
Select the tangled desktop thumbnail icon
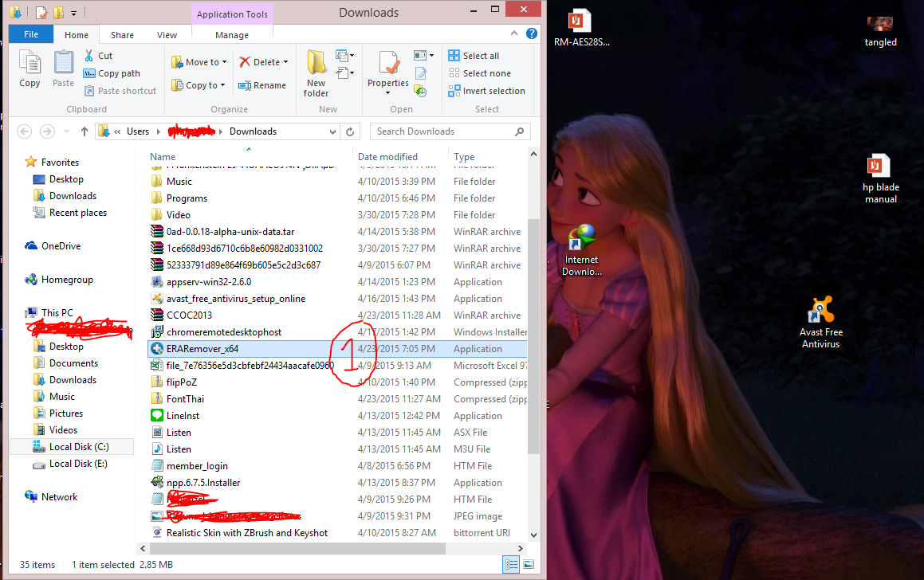point(880,32)
